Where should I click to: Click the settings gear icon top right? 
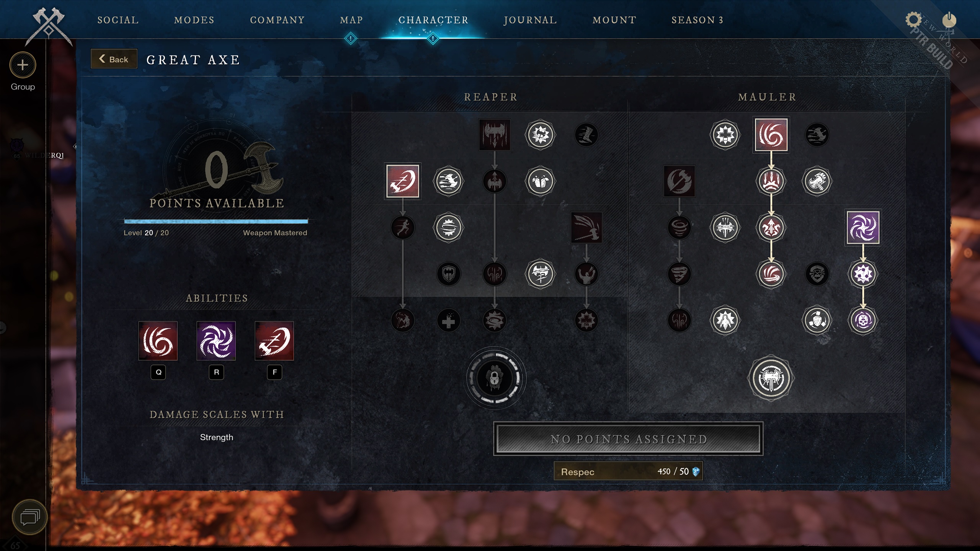(x=913, y=20)
